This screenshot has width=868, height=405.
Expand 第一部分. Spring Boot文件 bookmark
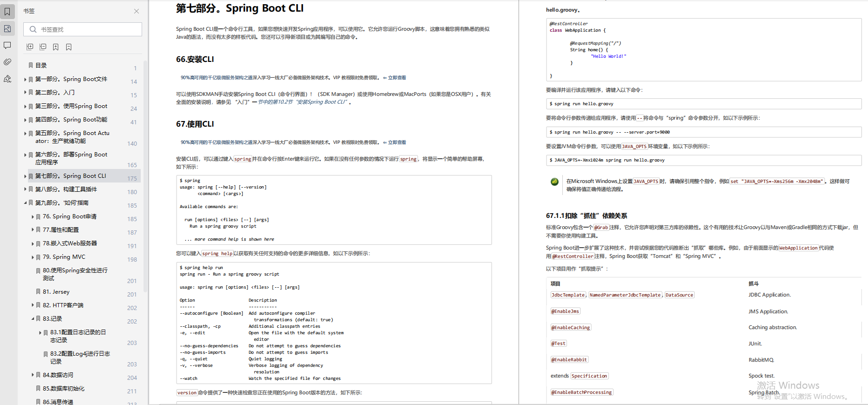(25, 80)
